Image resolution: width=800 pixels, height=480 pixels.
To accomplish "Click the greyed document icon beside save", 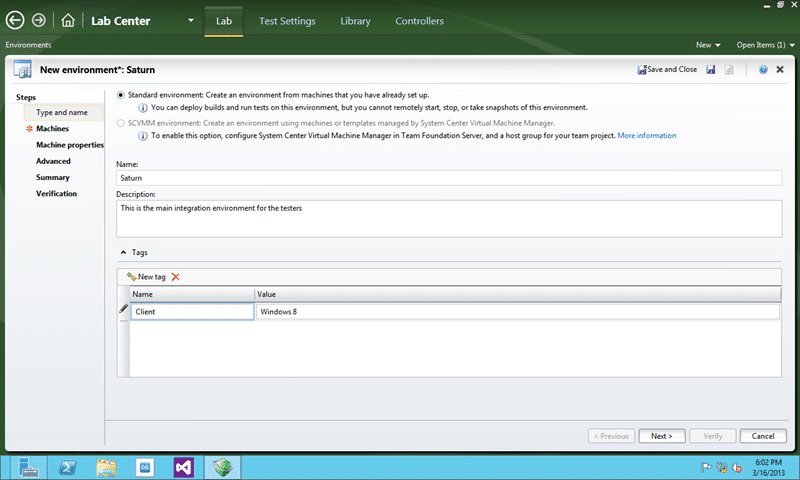I will pyautogui.click(x=729, y=69).
